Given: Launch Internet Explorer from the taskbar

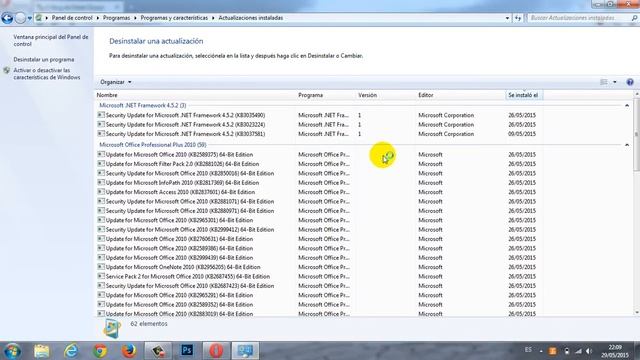Looking at the screenshot, I should pos(71,351).
